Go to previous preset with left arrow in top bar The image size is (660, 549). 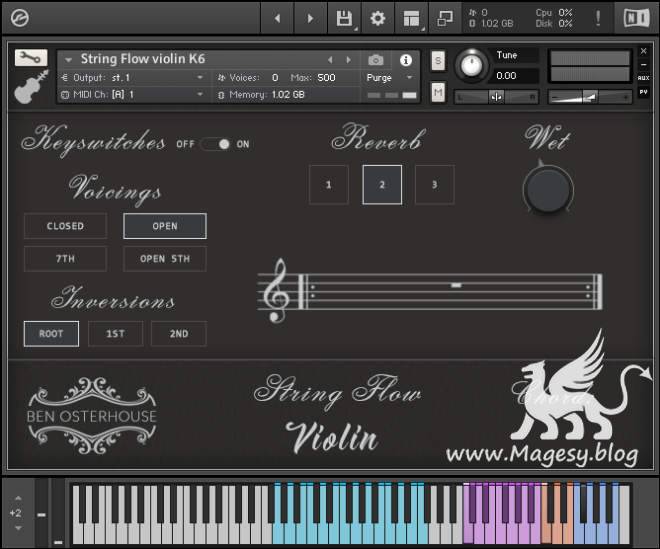tap(277, 18)
